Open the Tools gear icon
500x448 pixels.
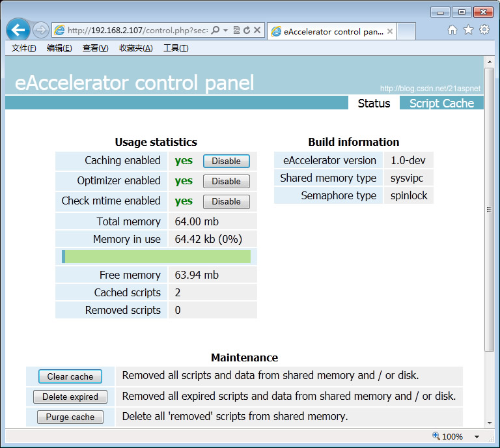[484, 30]
